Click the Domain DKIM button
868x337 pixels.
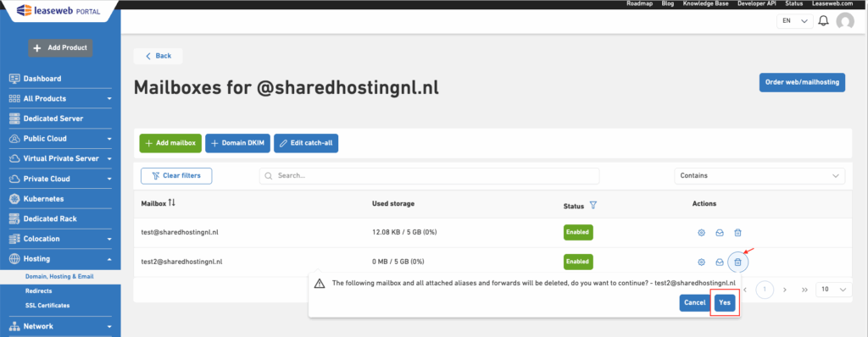238,143
